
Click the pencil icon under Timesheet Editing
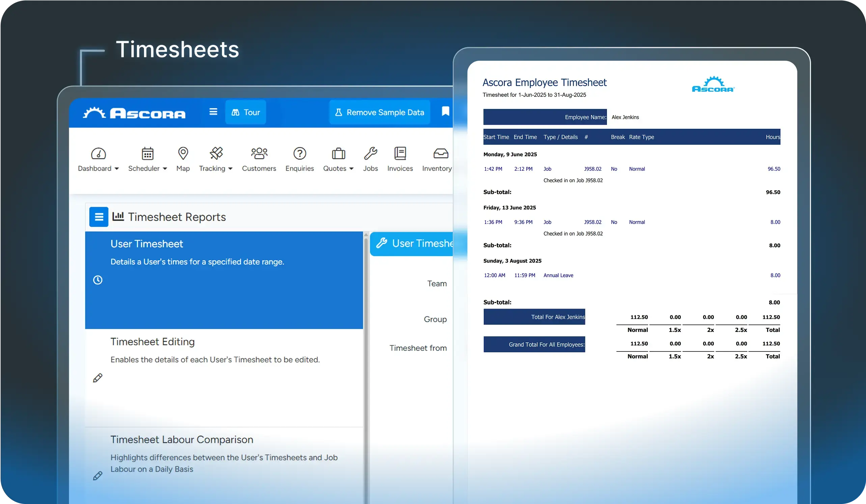coord(97,377)
